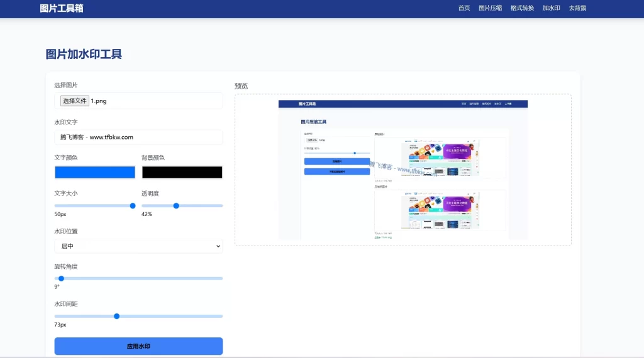This screenshot has height=358, width=644.
Task: Open the black 背景颜色 color picker
Action: pyautogui.click(x=182, y=172)
